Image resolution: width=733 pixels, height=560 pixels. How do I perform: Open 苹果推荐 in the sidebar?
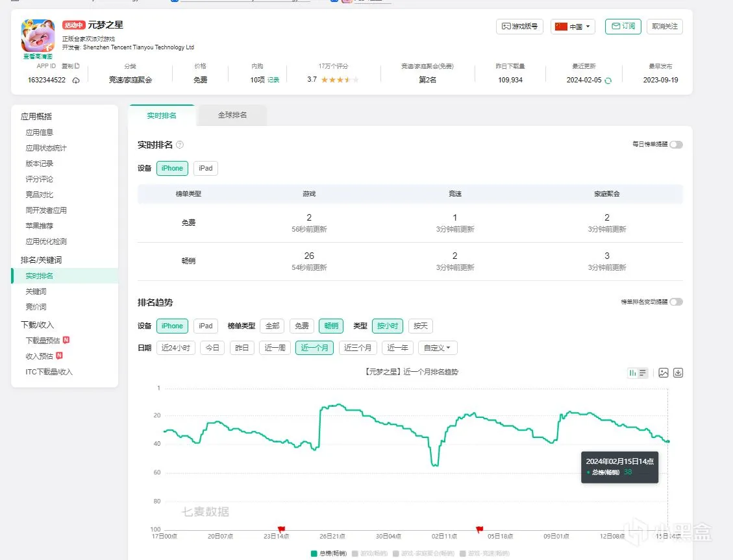point(39,226)
